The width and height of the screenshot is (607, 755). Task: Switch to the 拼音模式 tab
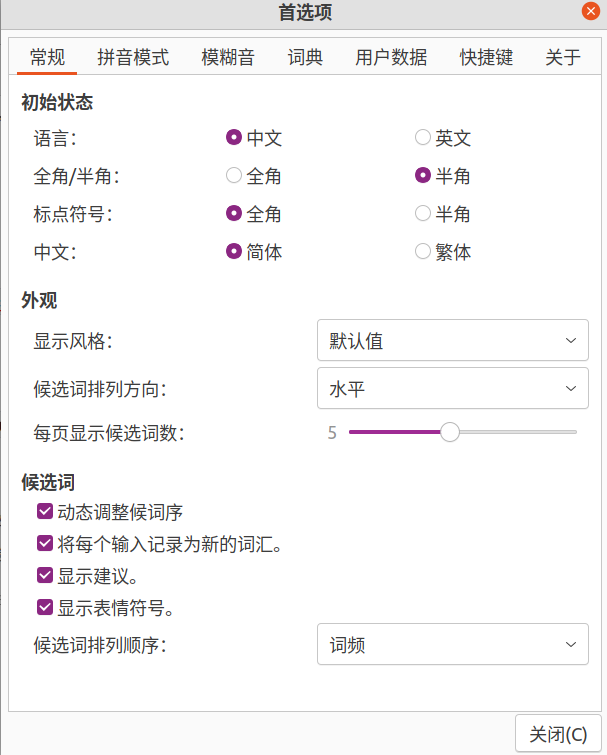[133, 57]
